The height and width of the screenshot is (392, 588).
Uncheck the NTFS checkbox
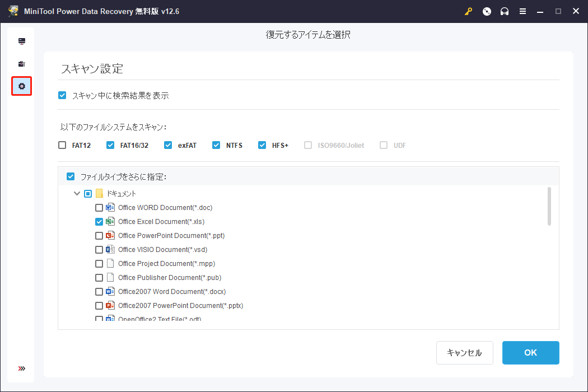pos(216,145)
